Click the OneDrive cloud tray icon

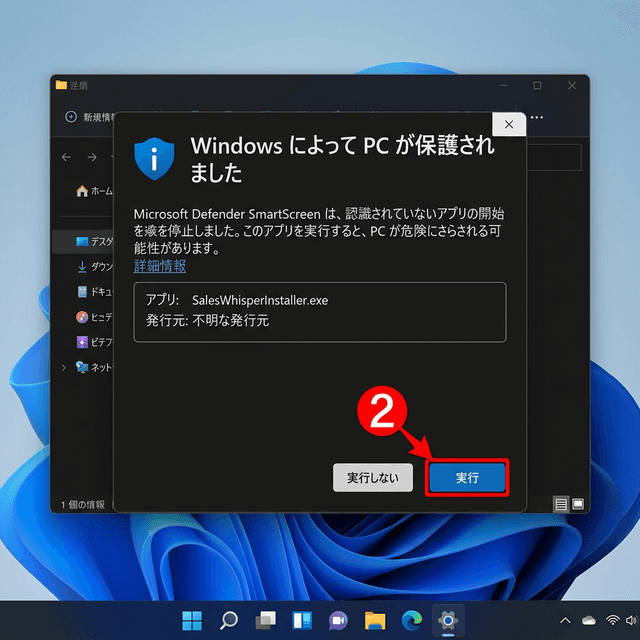pos(589,621)
